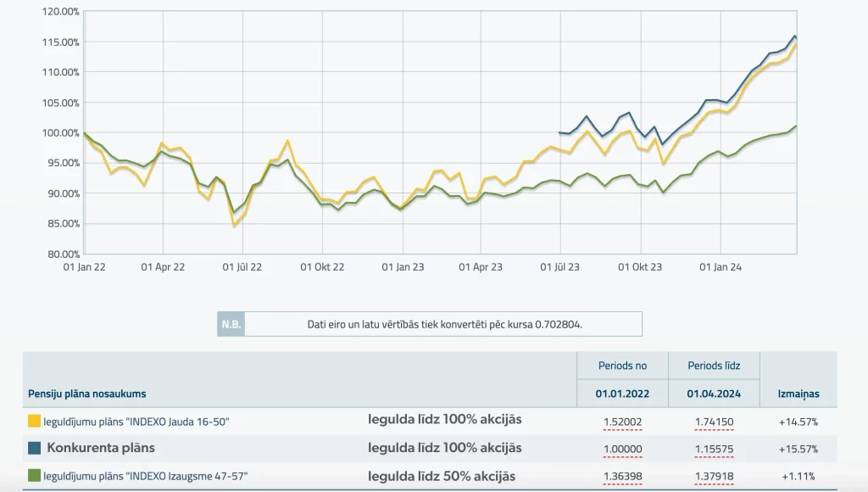Click the 01 Jan 22 axis label
The height and width of the screenshot is (492, 868).
[x=84, y=267]
